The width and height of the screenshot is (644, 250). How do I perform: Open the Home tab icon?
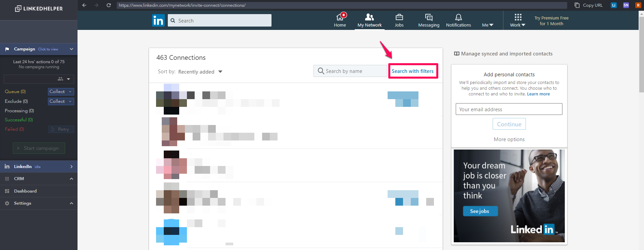(x=340, y=17)
